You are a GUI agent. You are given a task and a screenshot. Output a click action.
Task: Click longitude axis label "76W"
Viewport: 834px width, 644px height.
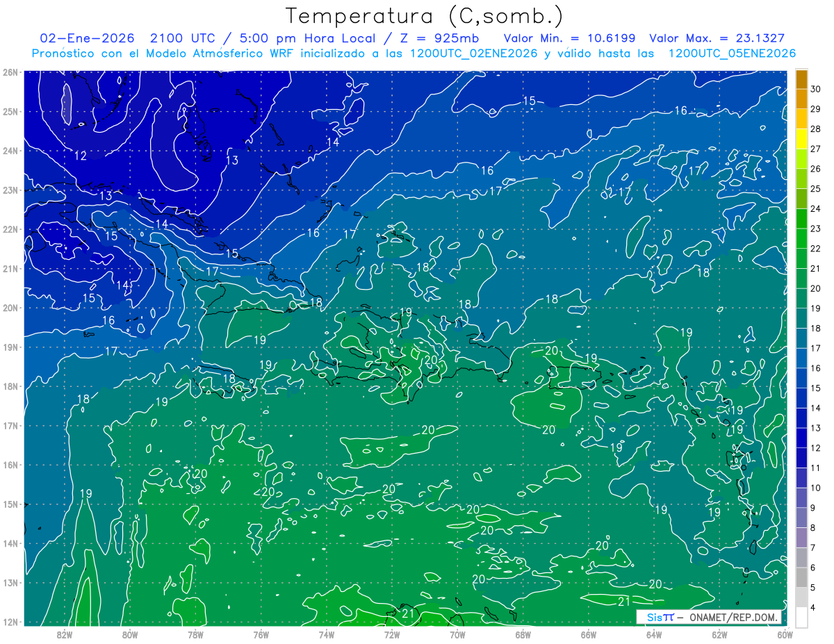pyautogui.click(x=261, y=634)
